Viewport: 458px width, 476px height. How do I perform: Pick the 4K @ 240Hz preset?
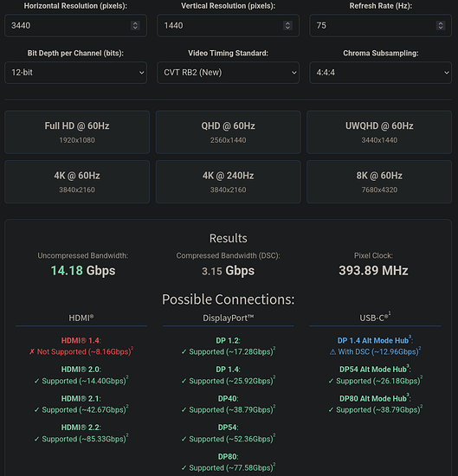(228, 182)
